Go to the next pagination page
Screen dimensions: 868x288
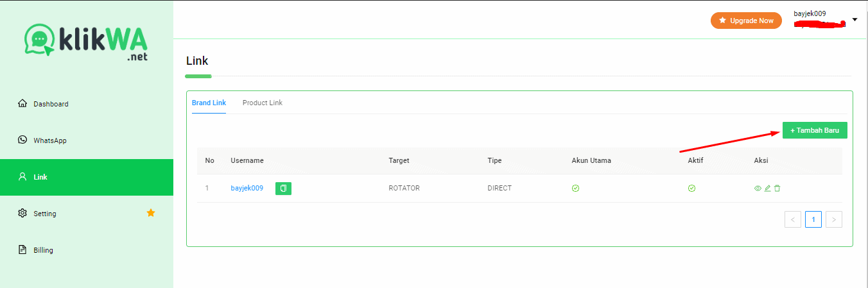click(x=833, y=219)
